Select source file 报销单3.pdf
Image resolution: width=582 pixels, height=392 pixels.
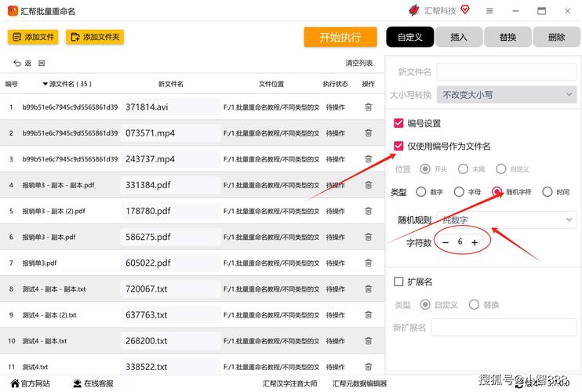[x=39, y=263]
